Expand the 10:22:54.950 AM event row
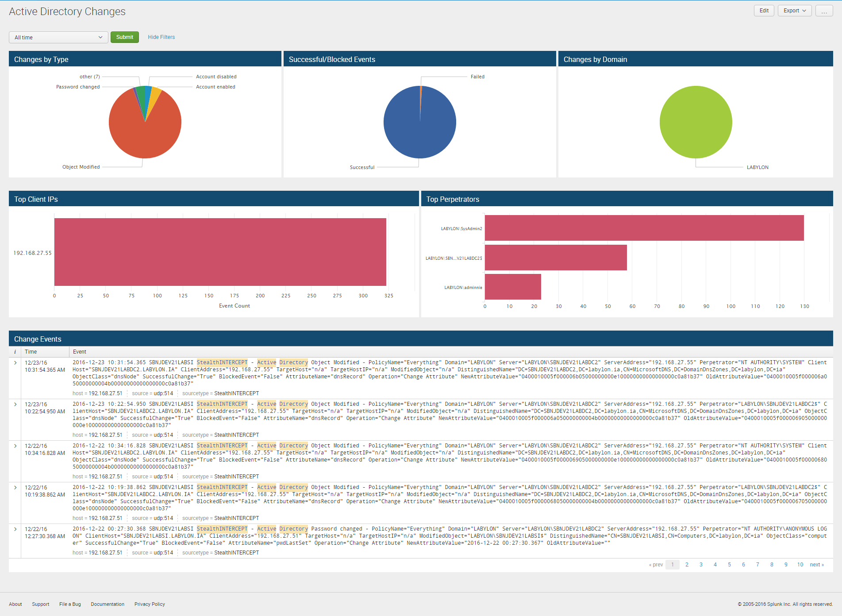The image size is (842, 616). pos(15,404)
